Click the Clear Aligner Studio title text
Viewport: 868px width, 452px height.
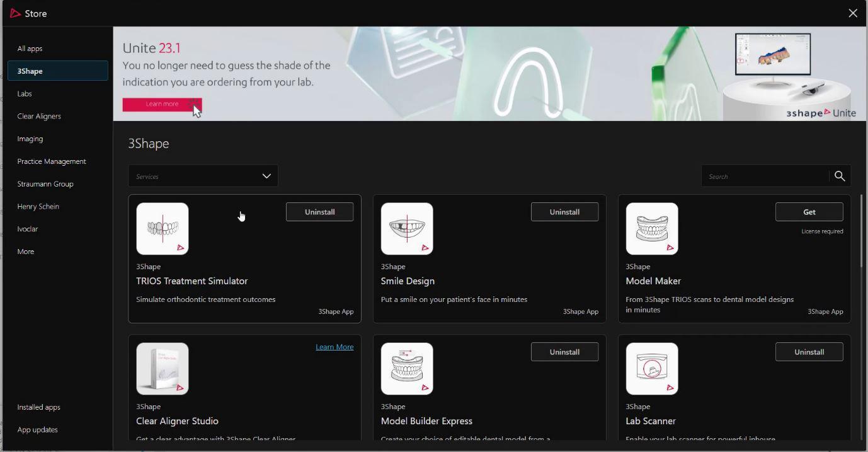[x=178, y=421]
